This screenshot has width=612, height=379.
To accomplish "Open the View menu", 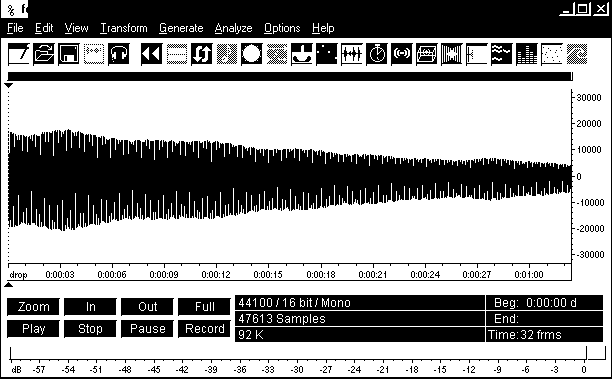I will point(76,28).
